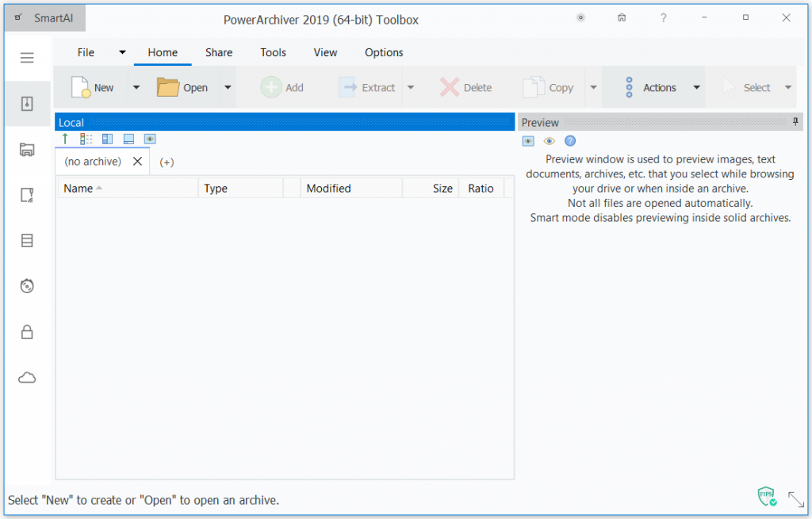Click the details list view icon
Screen dimensions: 812x519
[86, 139]
